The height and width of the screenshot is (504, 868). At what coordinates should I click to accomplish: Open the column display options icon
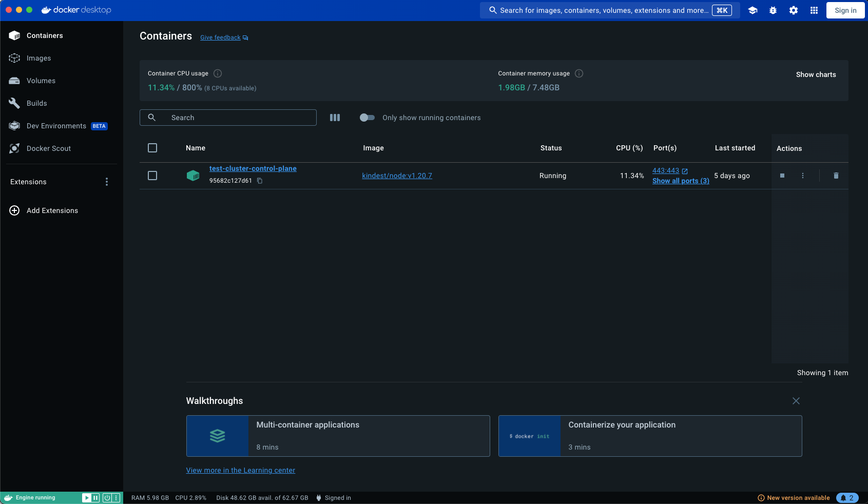click(335, 118)
